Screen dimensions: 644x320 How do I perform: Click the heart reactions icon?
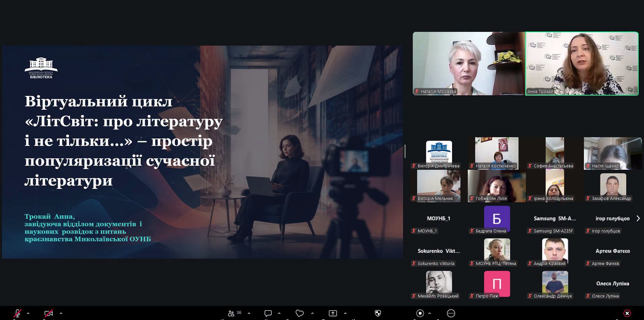coord(299,313)
